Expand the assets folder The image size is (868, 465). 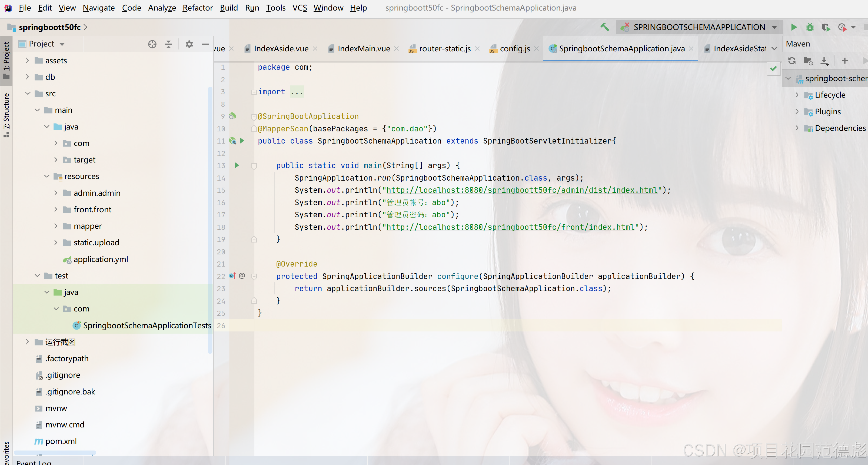[x=28, y=60]
